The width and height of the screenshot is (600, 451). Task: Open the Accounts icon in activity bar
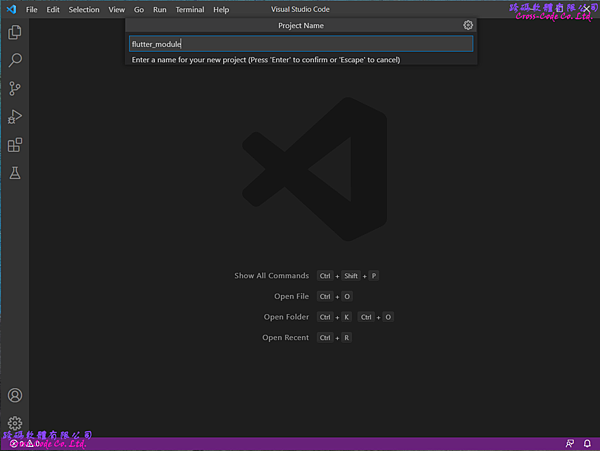click(15, 395)
